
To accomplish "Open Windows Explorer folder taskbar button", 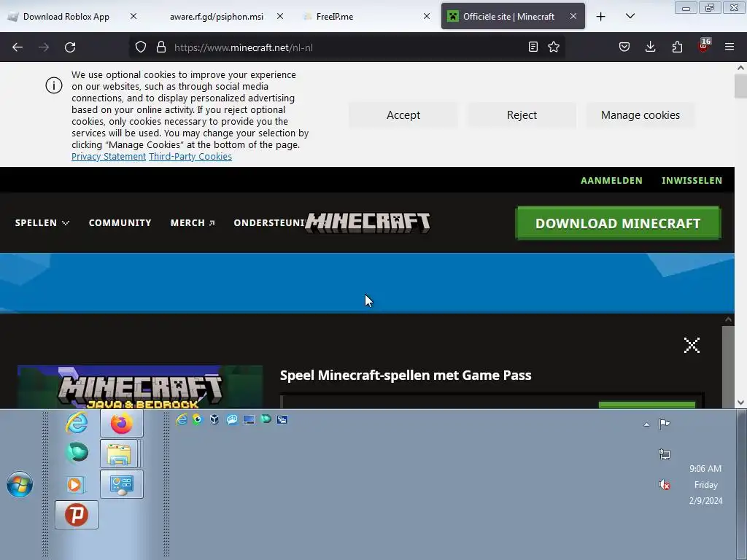I will (x=119, y=454).
